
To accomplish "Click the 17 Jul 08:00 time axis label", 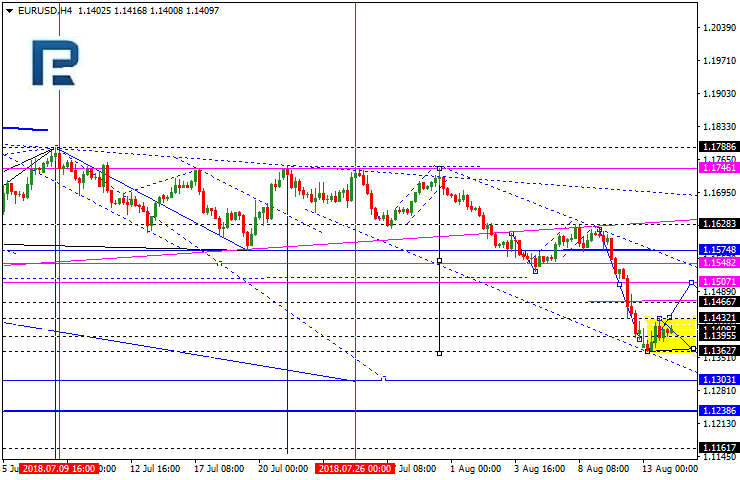I will (219, 469).
